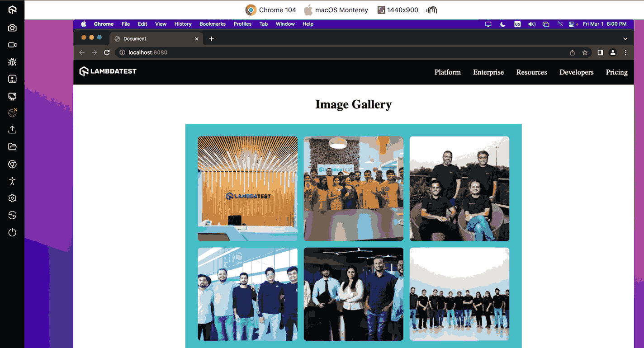Click the upload icon in sidebar

(x=12, y=130)
